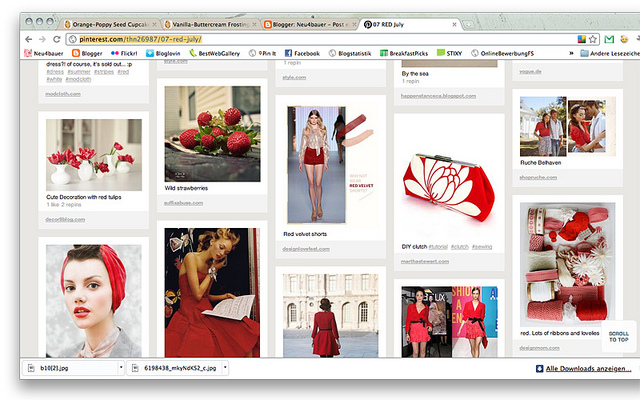The height and width of the screenshot is (400, 640).
Task: Click the browser back arrow
Action: pyautogui.click(x=28, y=38)
